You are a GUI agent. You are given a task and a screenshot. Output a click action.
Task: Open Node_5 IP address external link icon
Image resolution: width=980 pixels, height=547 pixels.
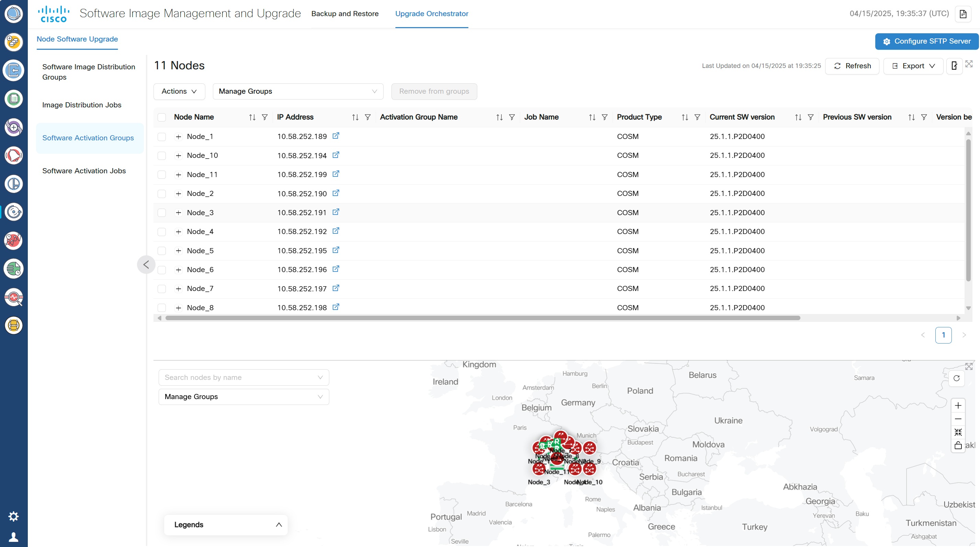pos(335,250)
